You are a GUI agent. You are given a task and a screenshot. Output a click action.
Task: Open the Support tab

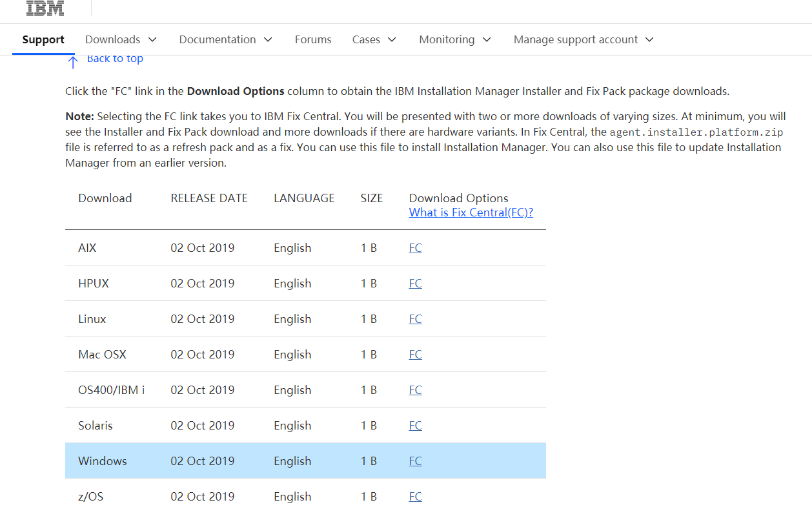pos(43,39)
